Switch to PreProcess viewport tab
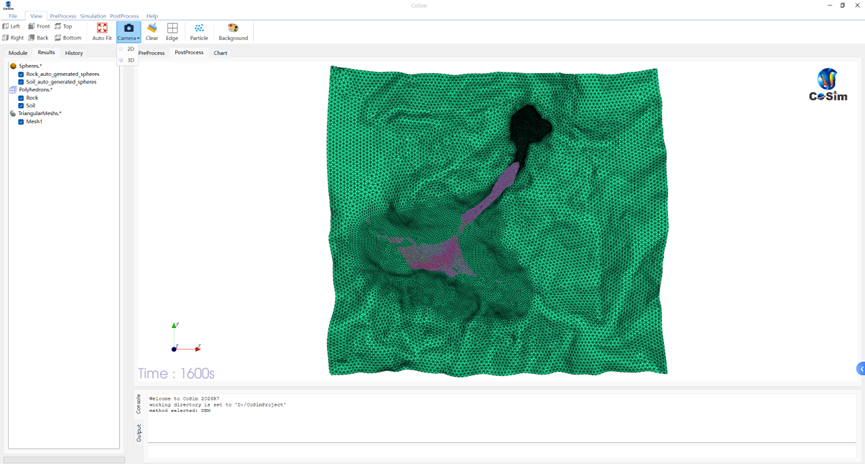 [152, 53]
